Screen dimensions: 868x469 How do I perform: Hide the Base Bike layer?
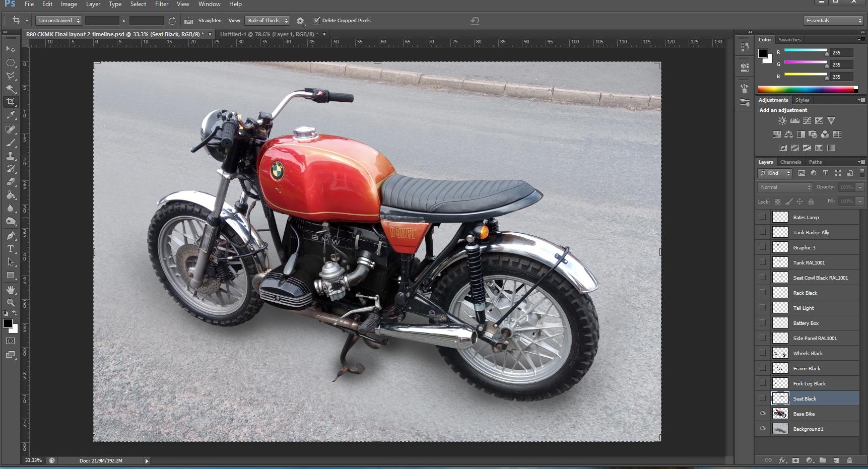click(762, 414)
